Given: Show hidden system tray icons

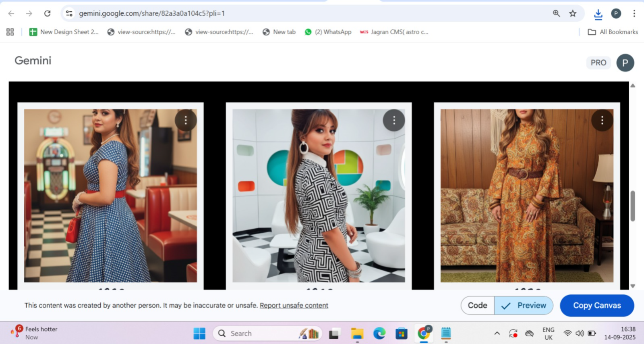Looking at the screenshot, I should coord(497,334).
